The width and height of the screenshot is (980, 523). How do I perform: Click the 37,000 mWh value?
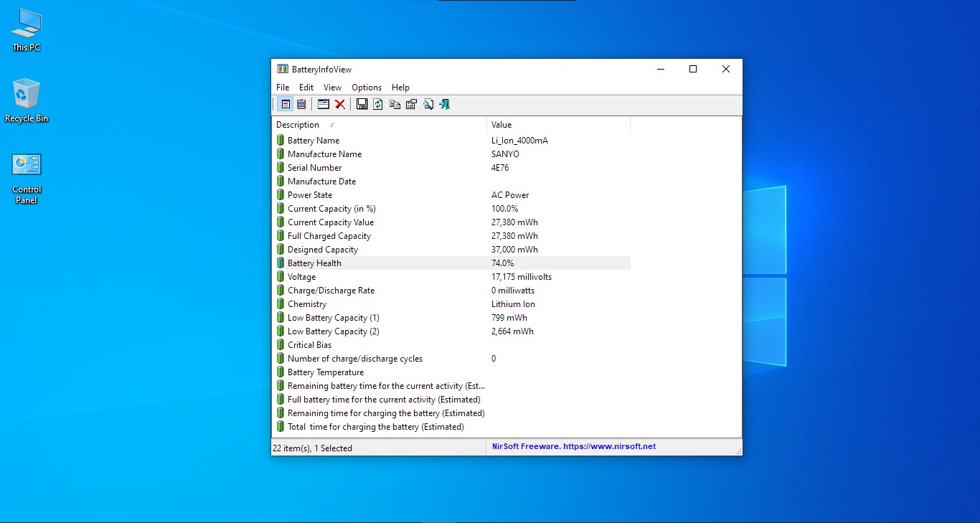514,250
